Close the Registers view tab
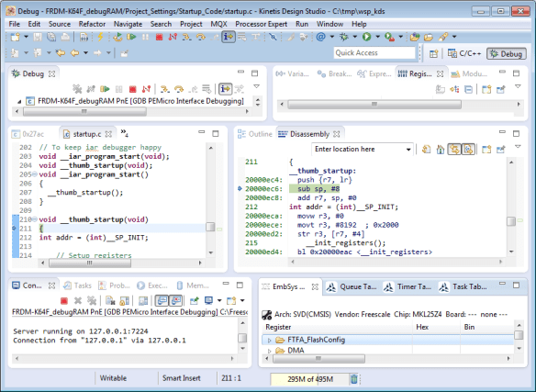 pyautogui.click(x=441, y=73)
